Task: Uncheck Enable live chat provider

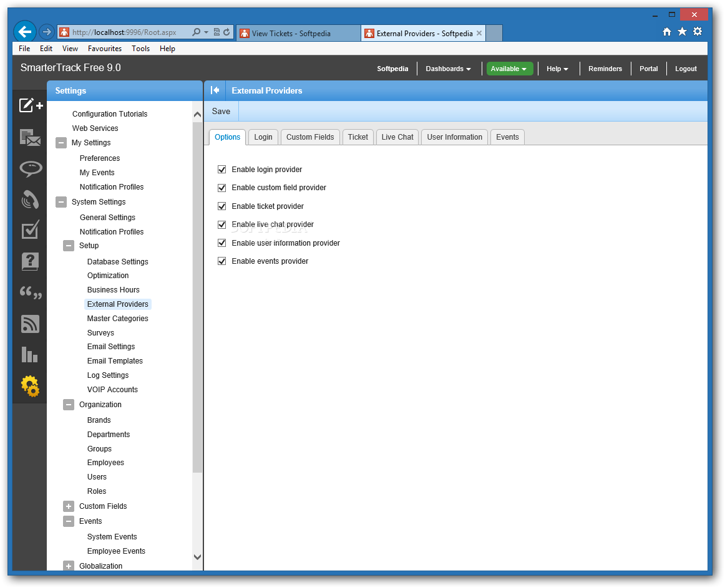Action: click(222, 224)
